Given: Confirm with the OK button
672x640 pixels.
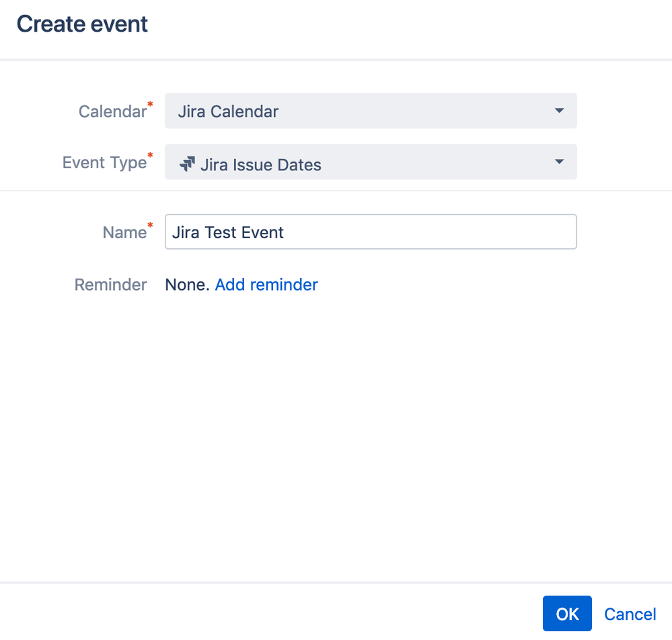Looking at the screenshot, I should 566,614.
